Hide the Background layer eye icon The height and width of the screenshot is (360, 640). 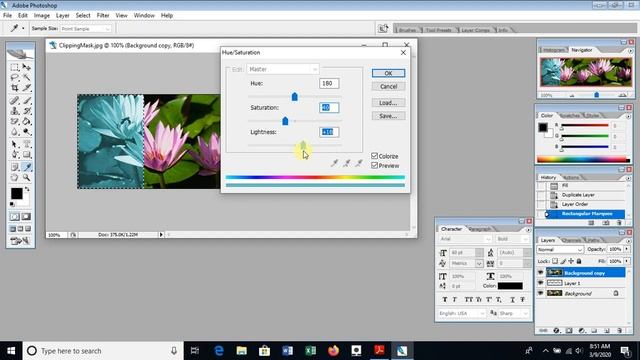(540, 293)
